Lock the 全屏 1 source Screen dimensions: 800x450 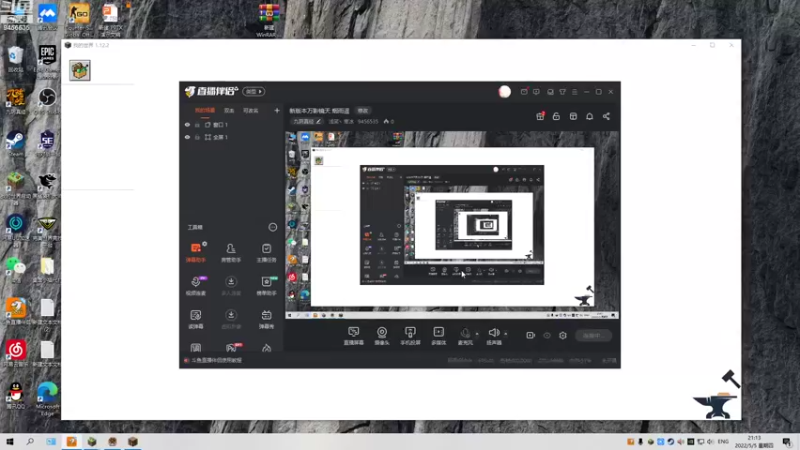point(197,137)
